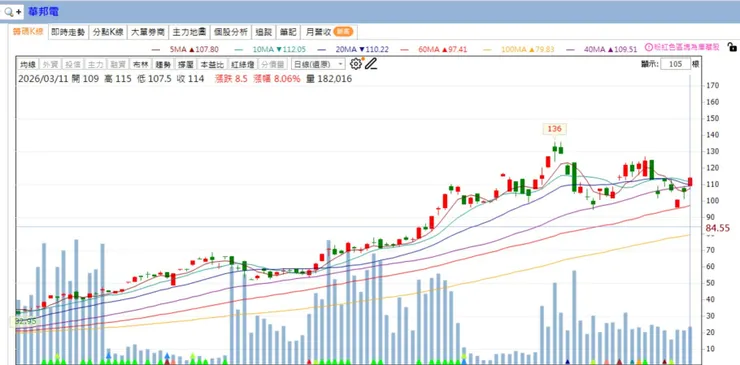
Task: Open the 日線(還原) period dropdown
Action: 318,64
